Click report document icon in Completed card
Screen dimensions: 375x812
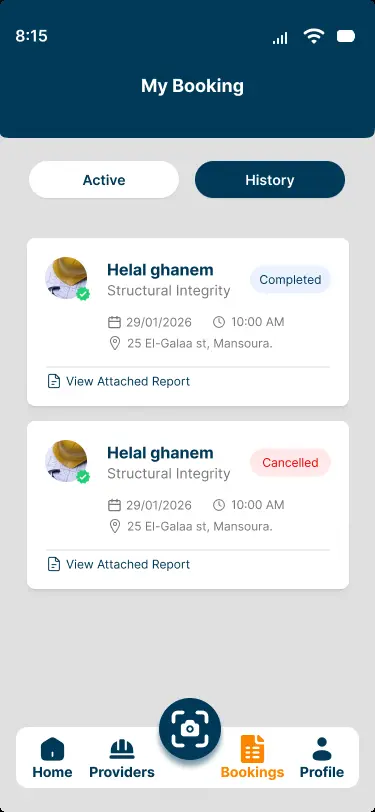(54, 382)
